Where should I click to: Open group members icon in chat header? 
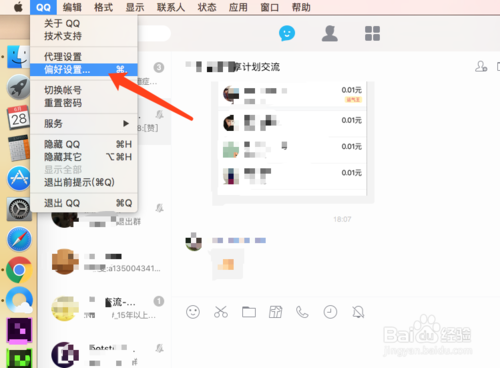pos(481,66)
